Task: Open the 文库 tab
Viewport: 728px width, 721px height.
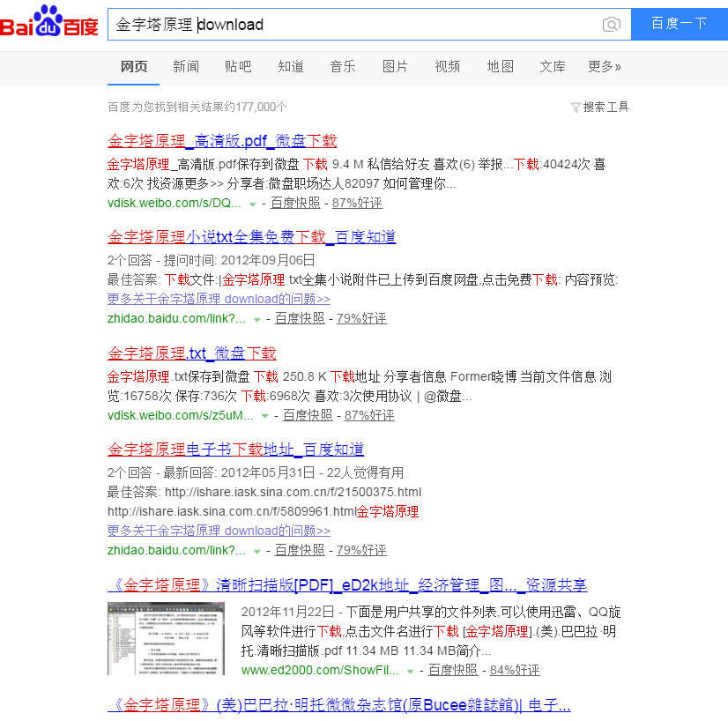Action: pyautogui.click(x=553, y=67)
